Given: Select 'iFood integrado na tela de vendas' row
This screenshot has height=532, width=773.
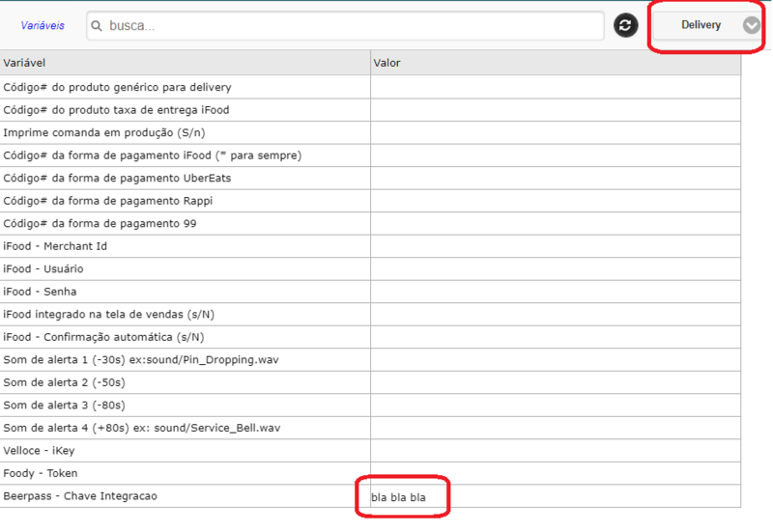Looking at the screenshot, I should click(x=370, y=314).
